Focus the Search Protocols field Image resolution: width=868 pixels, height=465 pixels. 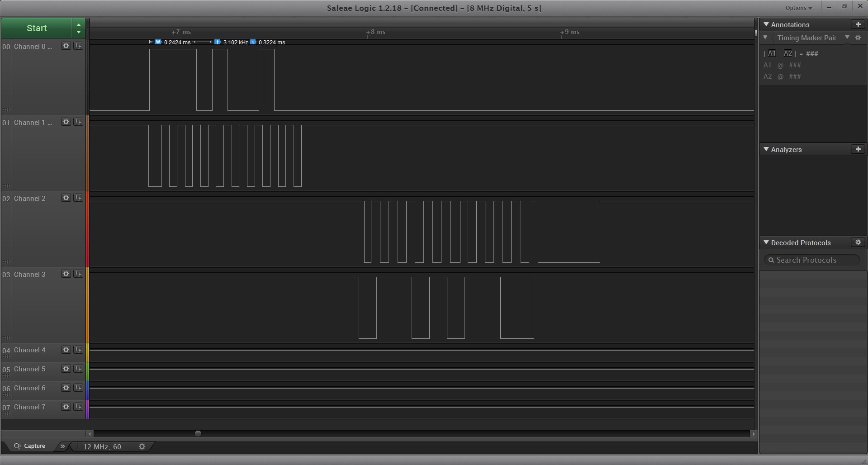812,260
